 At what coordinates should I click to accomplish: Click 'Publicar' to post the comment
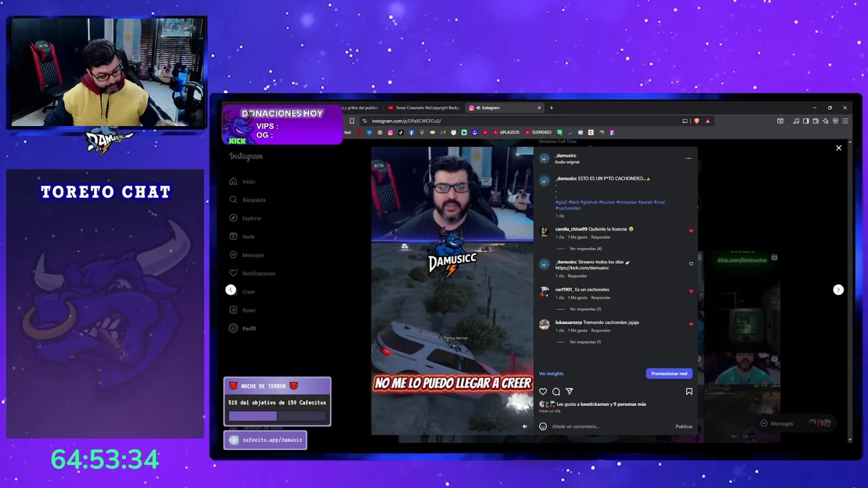point(684,426)
